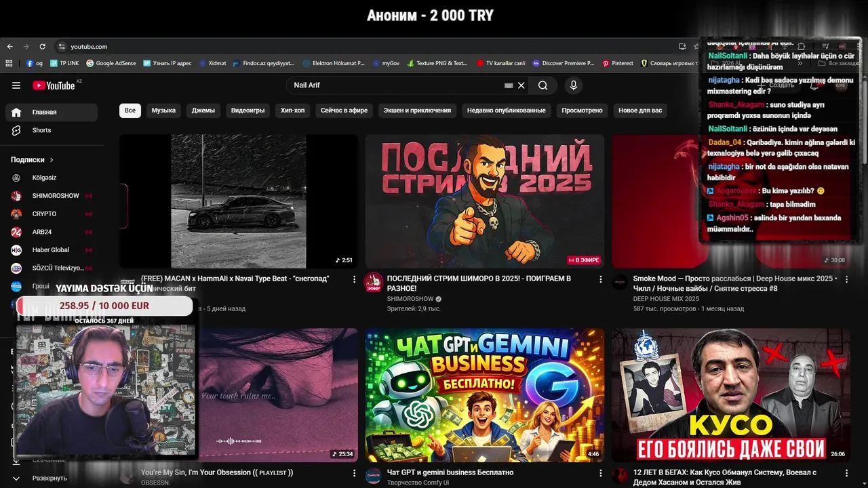Click the YouTube logo
Image resolution: width=868 pixels, height=488 pixels.
[54, 85]
